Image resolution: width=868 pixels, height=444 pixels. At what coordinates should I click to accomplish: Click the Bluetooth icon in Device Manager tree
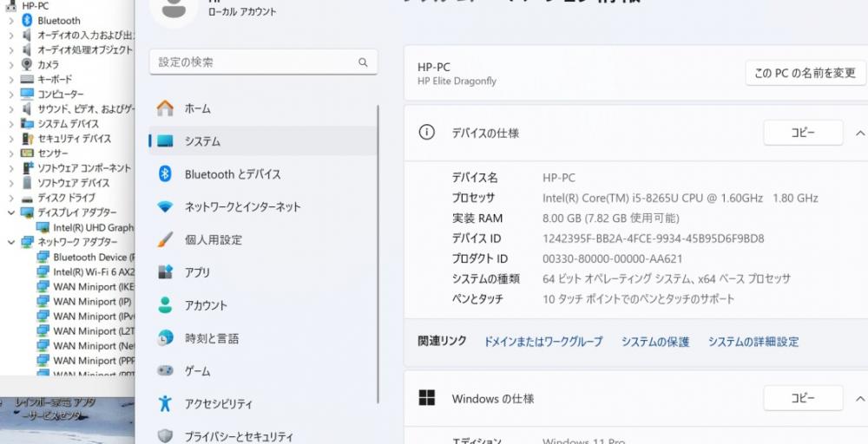pos(27,21)
